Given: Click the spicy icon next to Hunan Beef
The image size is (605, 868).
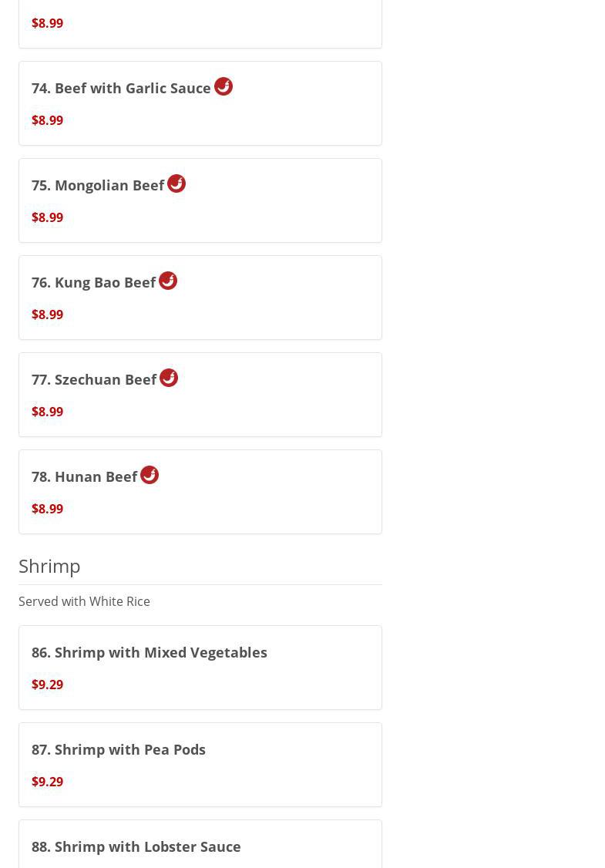Looking at the screenshot, I should 150,475.
